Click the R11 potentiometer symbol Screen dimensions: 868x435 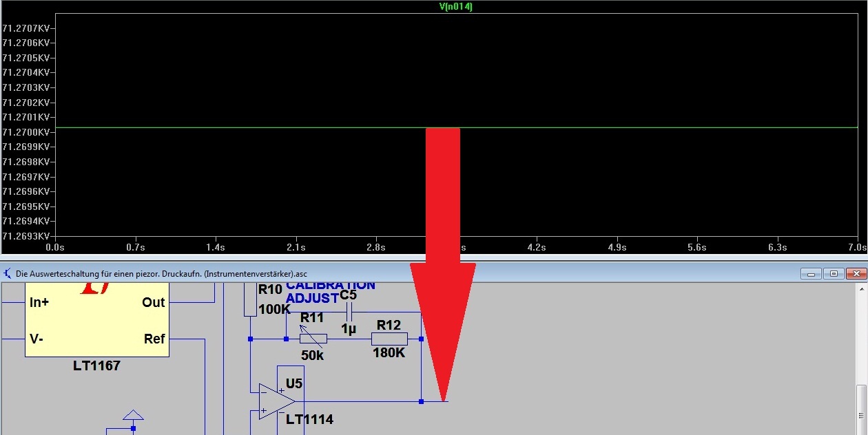(313, 338)
